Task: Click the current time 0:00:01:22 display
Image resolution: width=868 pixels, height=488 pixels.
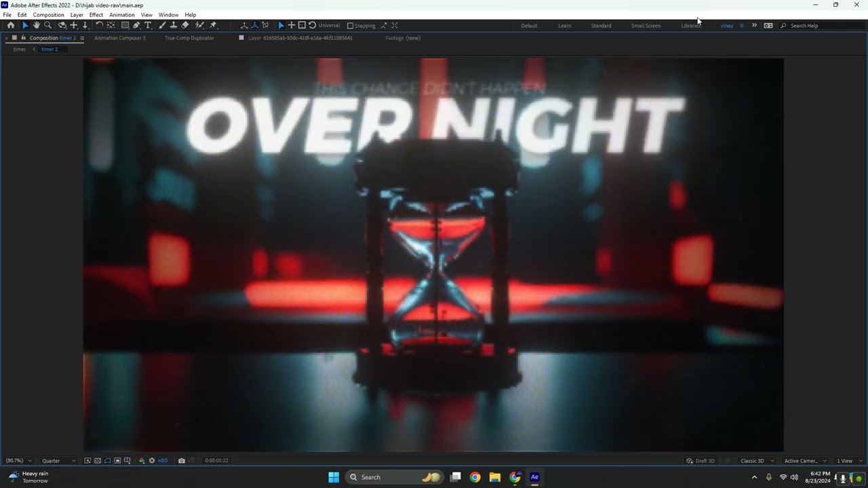Action: pyautogui.click(x=216, y=461)
